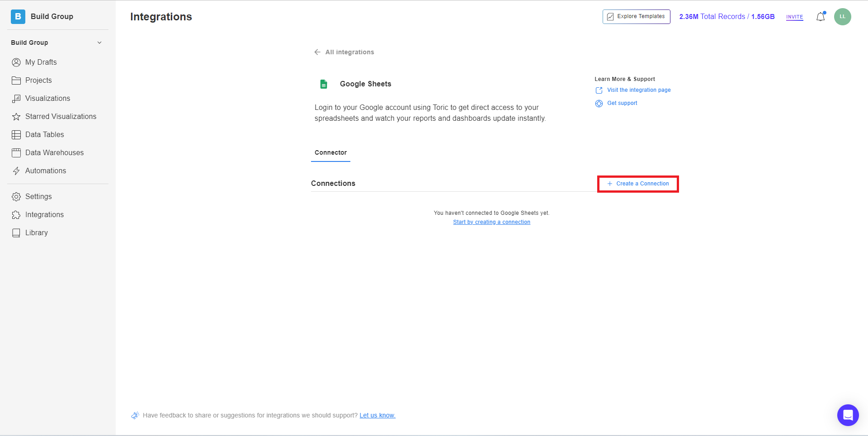Select the Connector tab
This screenshot has height=436, width=868.
(x=330, y=152)
